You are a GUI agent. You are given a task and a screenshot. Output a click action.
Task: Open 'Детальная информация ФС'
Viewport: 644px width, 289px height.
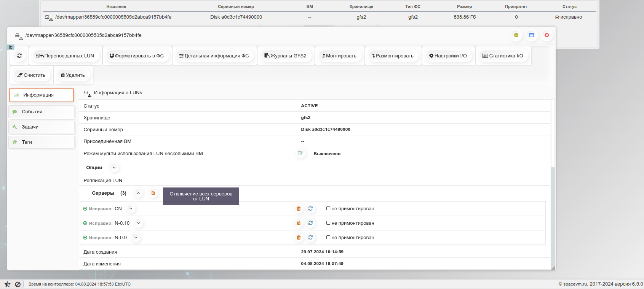pos(214,56)
